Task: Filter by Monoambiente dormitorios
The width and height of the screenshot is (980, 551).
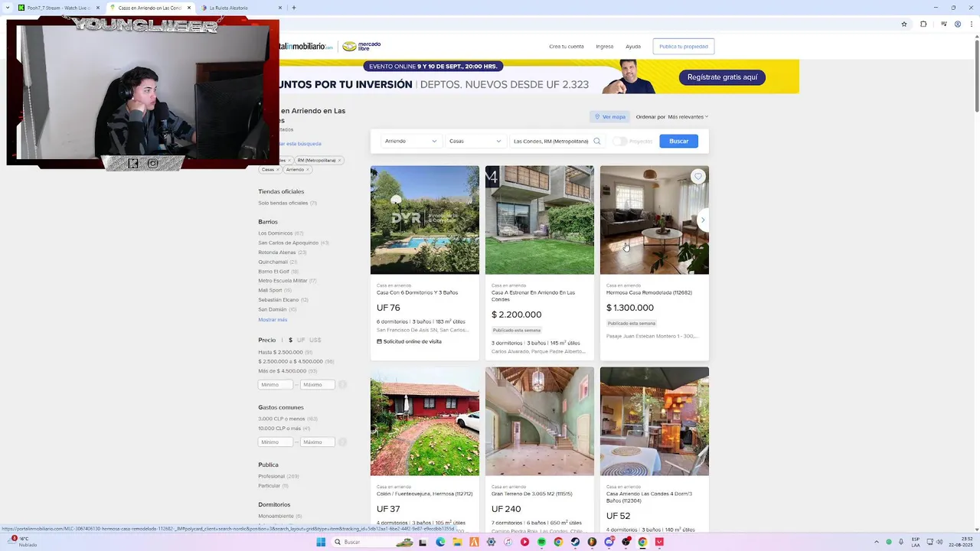Action: click(276, 516)
